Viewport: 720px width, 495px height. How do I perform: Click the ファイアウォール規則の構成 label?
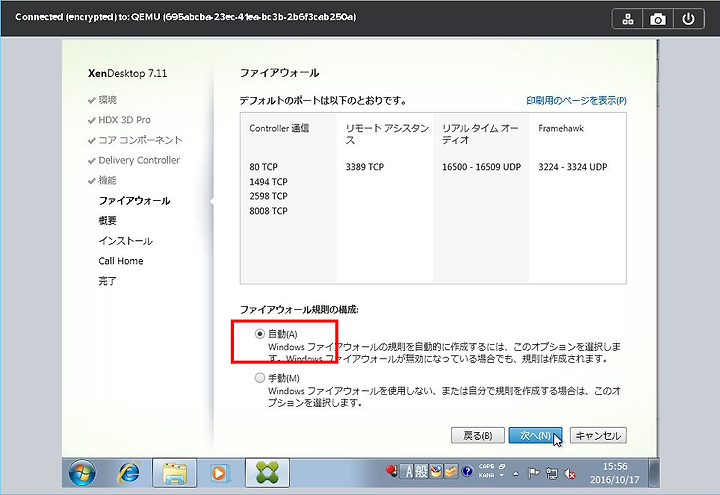coord(299,309)
